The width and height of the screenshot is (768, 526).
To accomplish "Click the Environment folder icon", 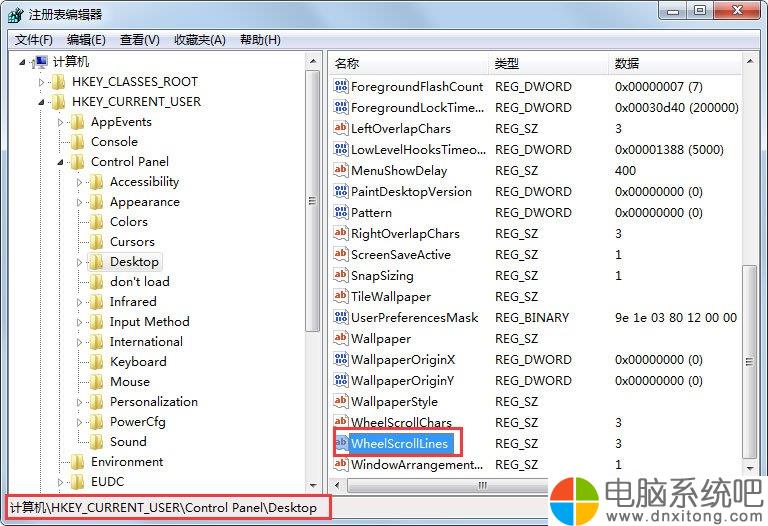I will 77,462.
